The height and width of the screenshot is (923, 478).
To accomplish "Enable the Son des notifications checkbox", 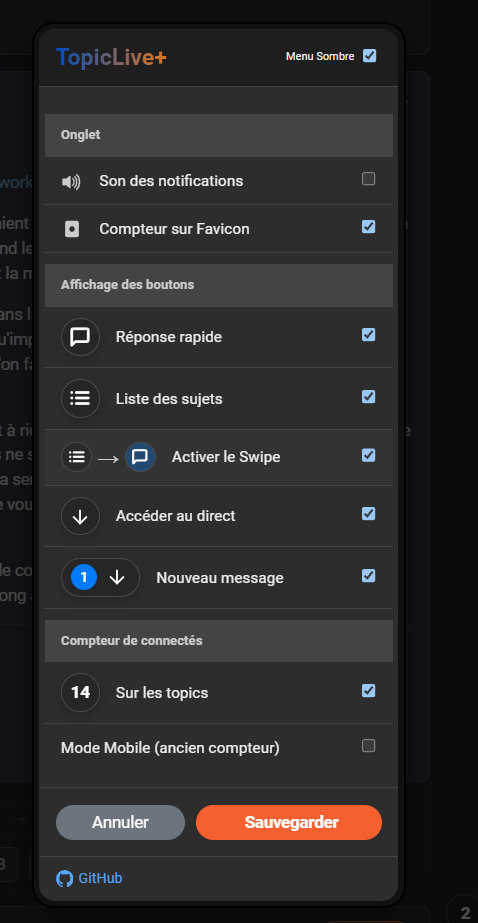I will click(x=369, y=179).
